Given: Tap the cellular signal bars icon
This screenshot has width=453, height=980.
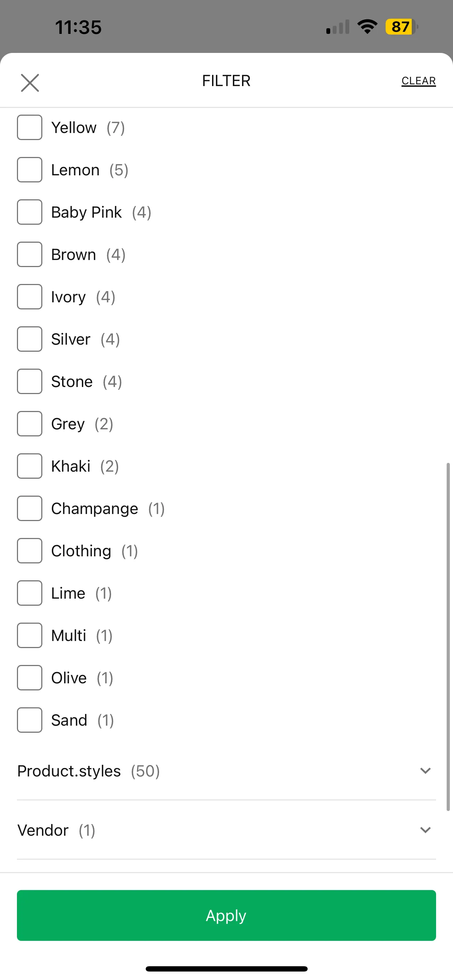Looking at the screenshot, I should tap(338, 27).
